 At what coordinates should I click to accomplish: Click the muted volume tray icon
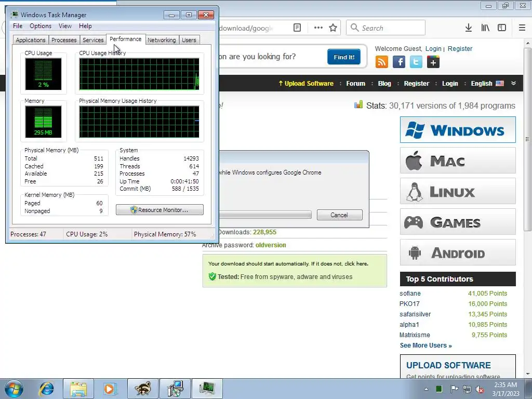point(480,389)
